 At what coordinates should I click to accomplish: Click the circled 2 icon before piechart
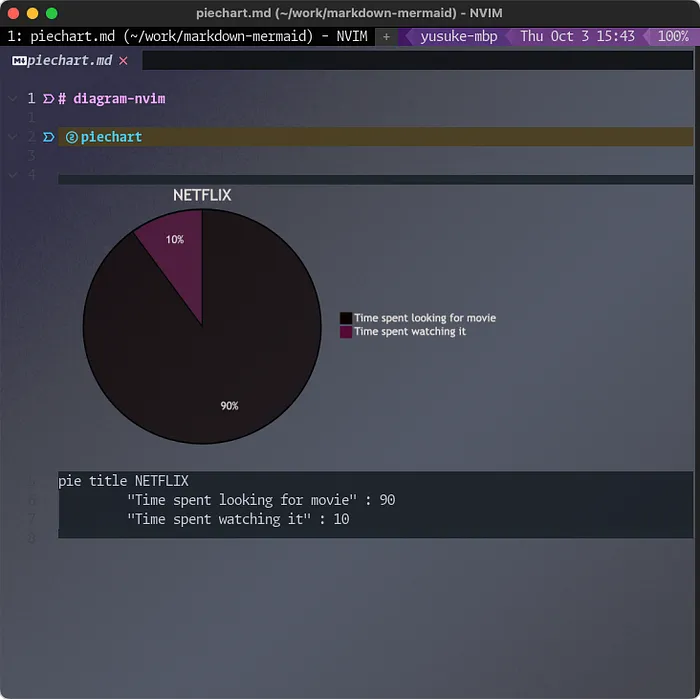pos(71,137)
